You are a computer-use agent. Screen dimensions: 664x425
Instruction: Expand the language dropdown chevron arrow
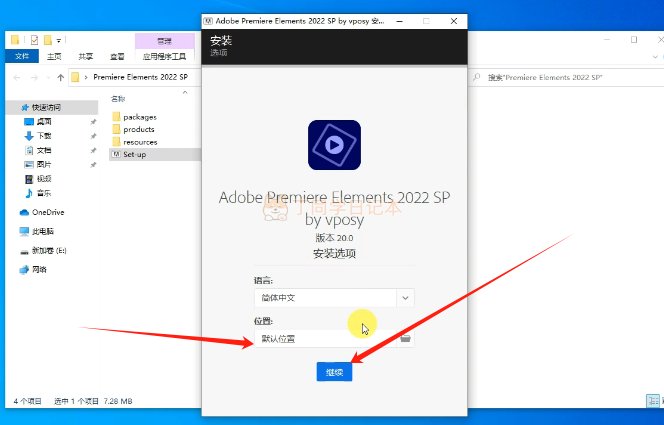[405, 298]
